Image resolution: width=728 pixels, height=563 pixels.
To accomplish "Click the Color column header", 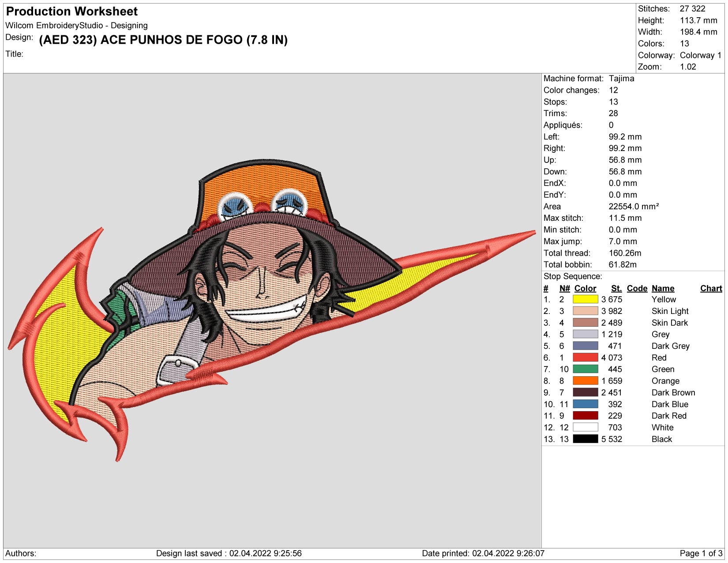I will (585, 288).
